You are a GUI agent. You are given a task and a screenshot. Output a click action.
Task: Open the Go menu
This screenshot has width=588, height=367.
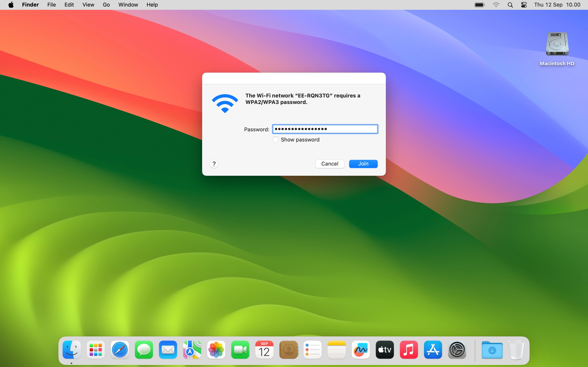106,5
